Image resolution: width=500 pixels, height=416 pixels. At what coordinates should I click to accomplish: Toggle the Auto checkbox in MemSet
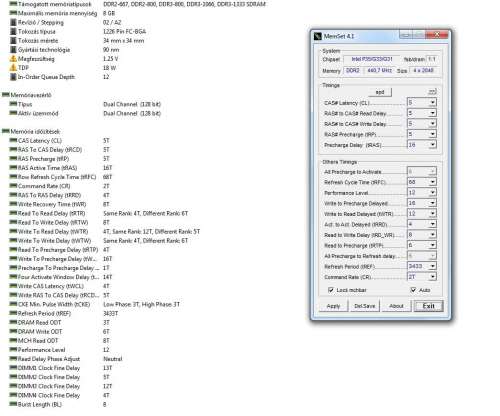coord(413,290)
